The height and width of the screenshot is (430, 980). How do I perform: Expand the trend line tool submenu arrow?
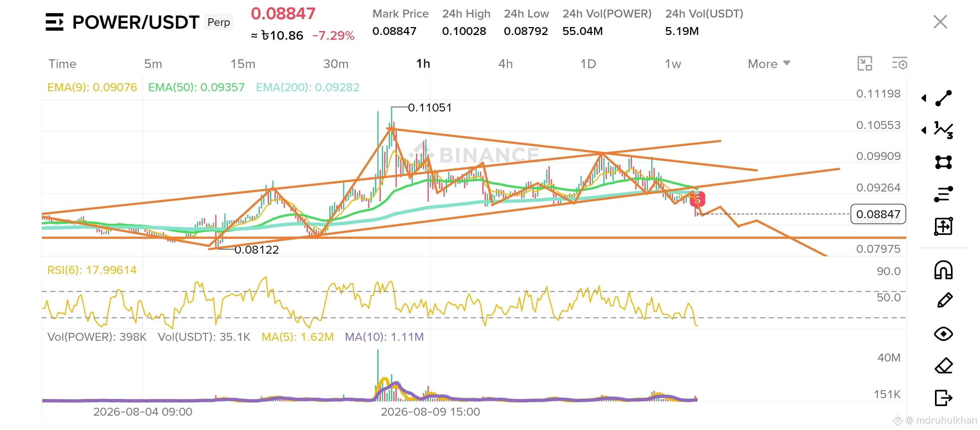click(924, 98)
